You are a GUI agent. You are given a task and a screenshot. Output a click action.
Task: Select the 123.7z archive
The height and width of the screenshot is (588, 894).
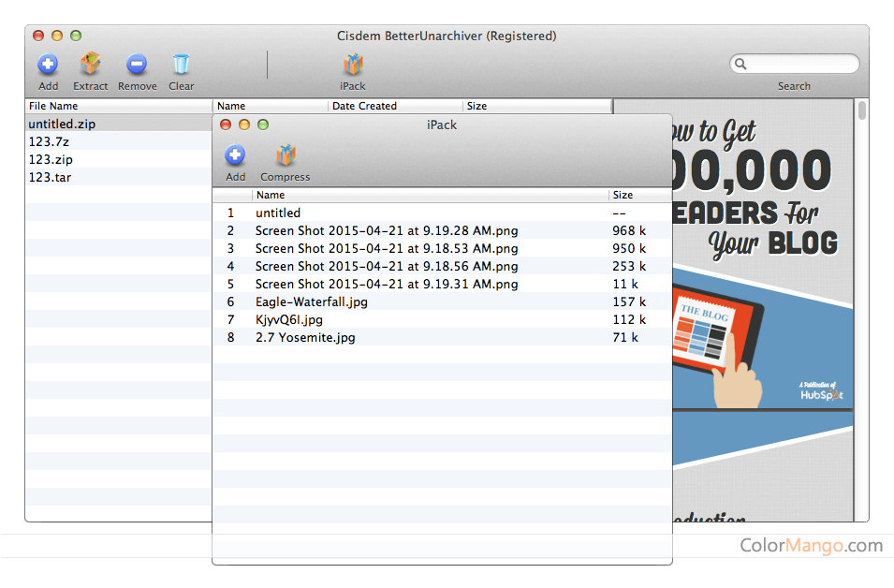click(x=49, y=141)
